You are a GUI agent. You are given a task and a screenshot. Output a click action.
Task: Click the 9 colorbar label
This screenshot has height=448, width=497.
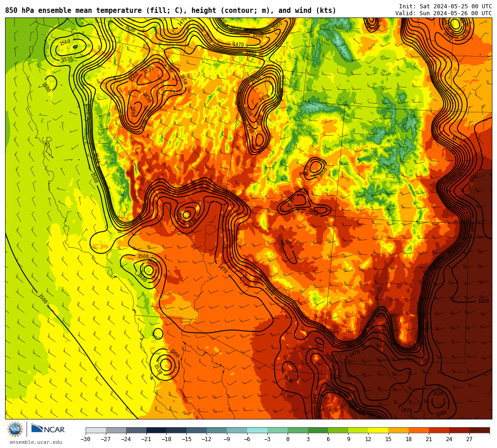tap(348, 439)
